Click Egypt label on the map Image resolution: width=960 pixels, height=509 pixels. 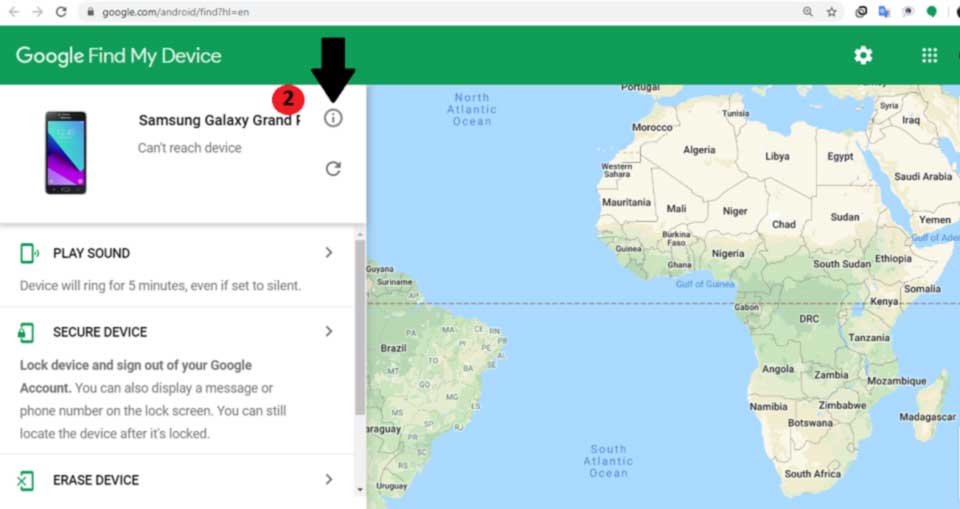840,156
